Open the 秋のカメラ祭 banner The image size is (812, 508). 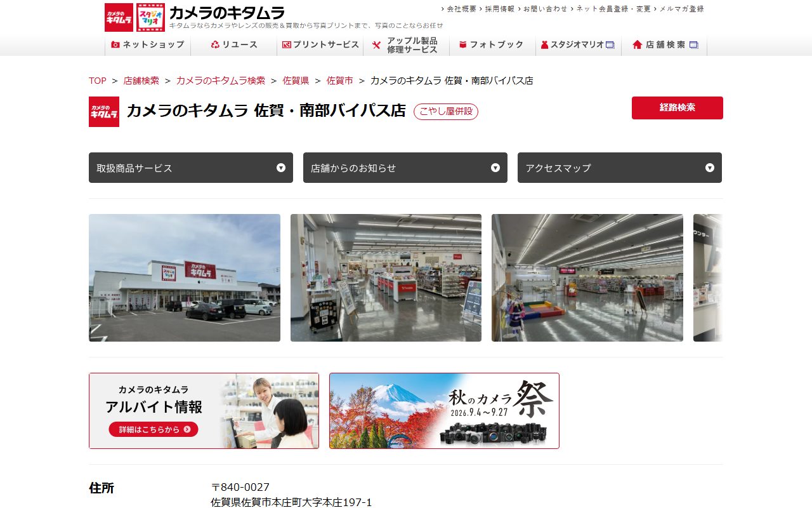[x=444, y=411]
